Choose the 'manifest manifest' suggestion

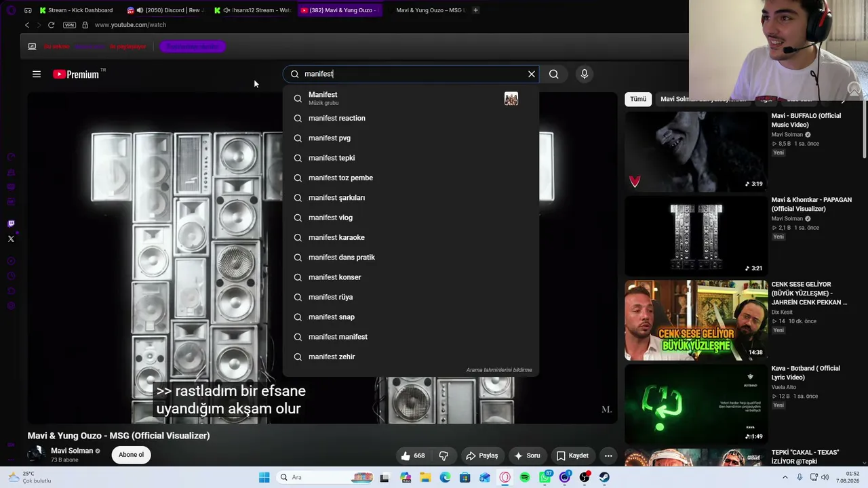click(x=410, y=337)
